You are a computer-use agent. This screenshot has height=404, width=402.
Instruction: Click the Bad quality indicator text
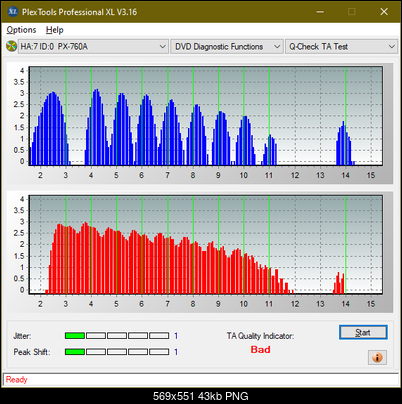tap(260, 349)
